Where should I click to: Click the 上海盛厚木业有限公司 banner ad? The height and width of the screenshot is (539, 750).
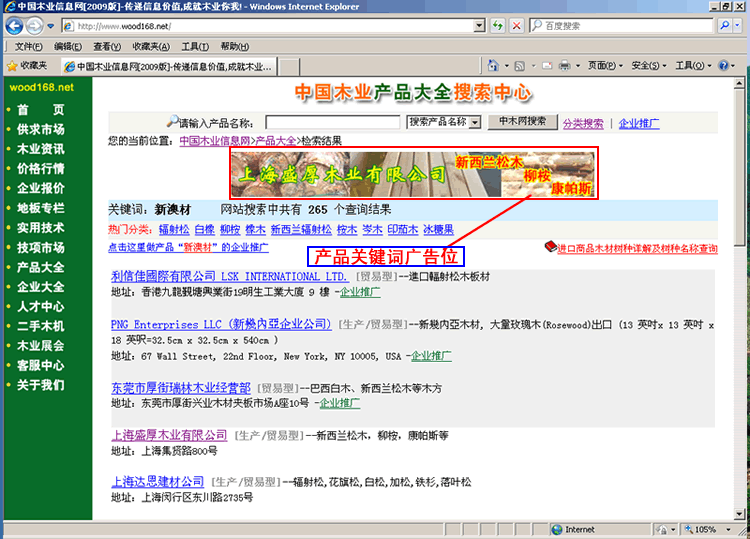click(414, 173)
